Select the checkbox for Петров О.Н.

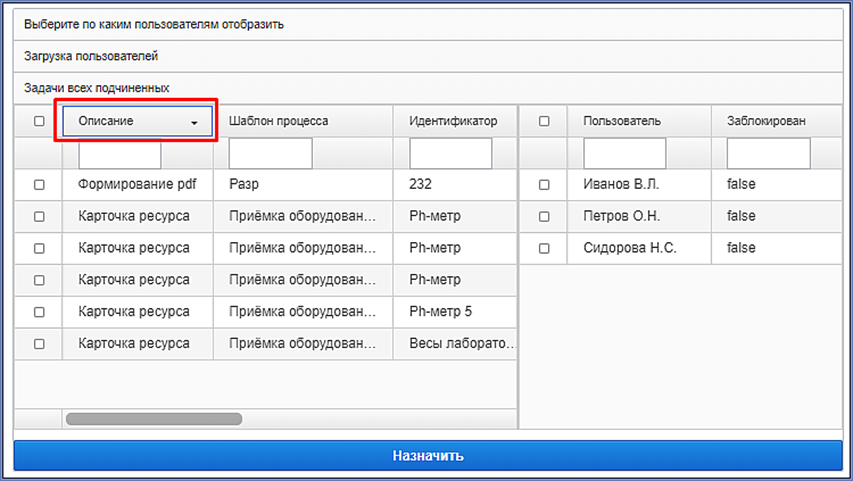click(x=544, y=217)
